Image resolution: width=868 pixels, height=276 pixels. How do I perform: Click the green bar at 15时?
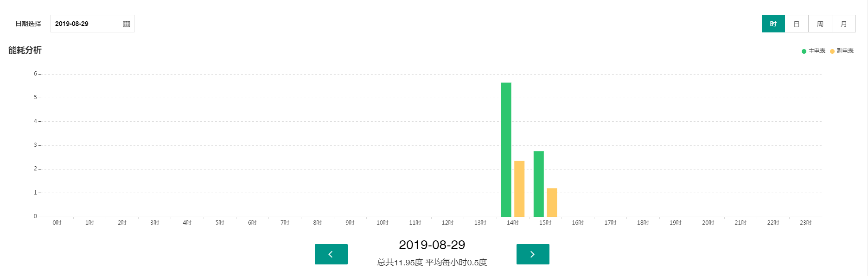tap(538, 184)
